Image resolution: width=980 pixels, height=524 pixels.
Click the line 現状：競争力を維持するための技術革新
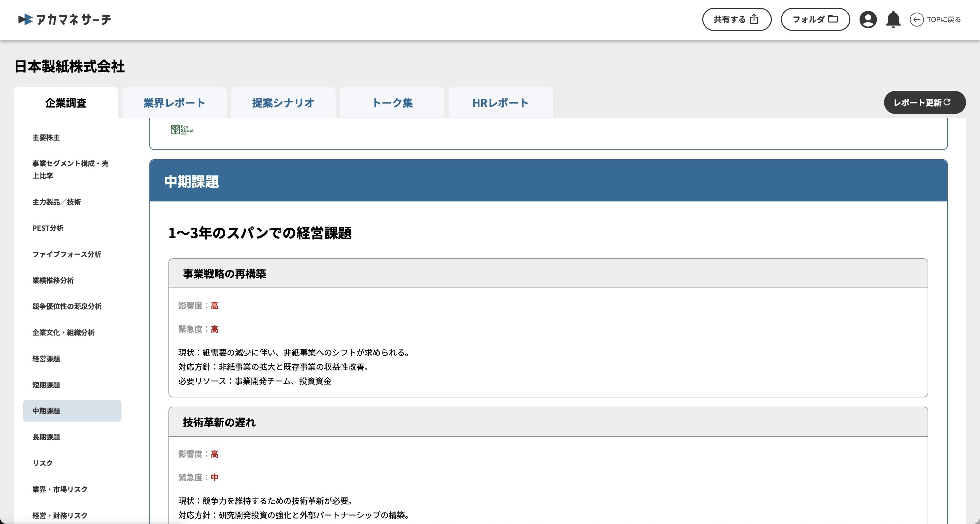(267, 501)
